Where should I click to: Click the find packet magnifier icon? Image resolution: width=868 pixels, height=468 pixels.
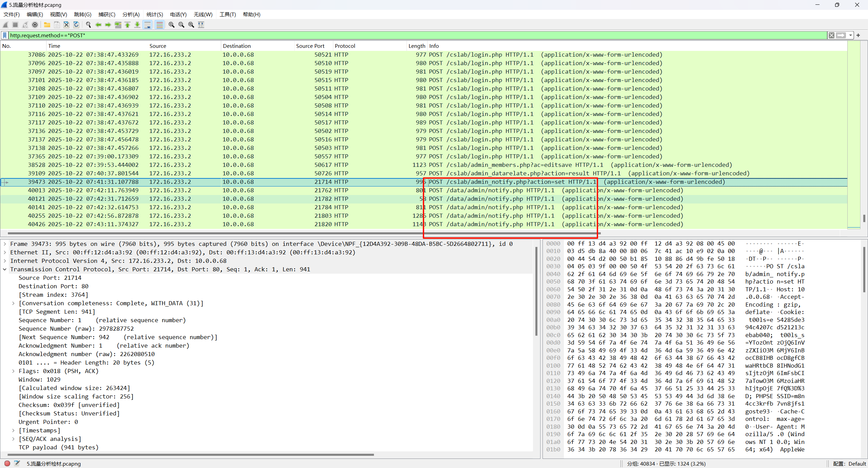pos(88,25)
